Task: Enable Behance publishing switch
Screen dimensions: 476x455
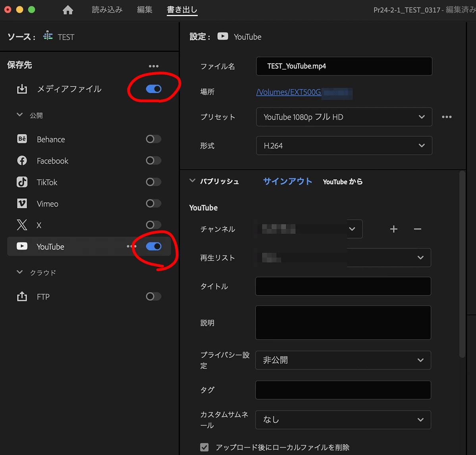Action: point(154,139)
